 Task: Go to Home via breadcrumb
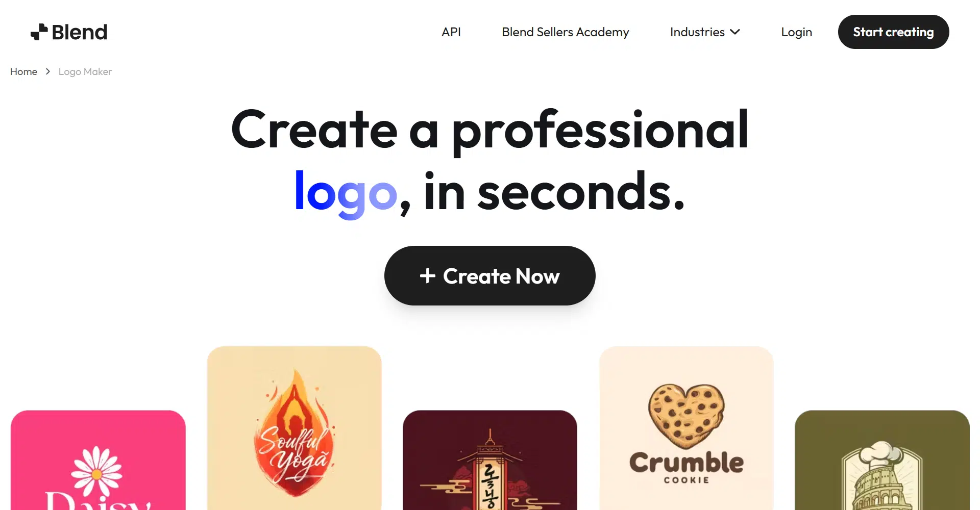pyautogui.click(x=23, y=71)
